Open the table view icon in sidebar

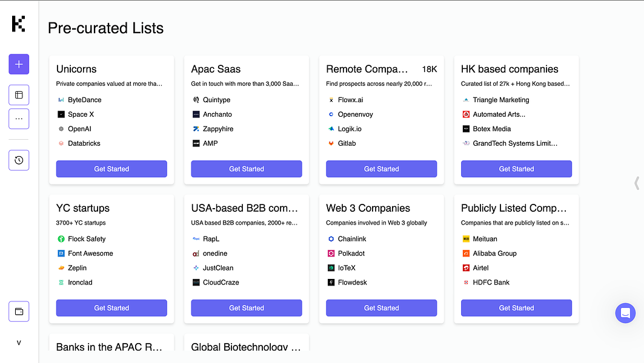coord(19,95)
